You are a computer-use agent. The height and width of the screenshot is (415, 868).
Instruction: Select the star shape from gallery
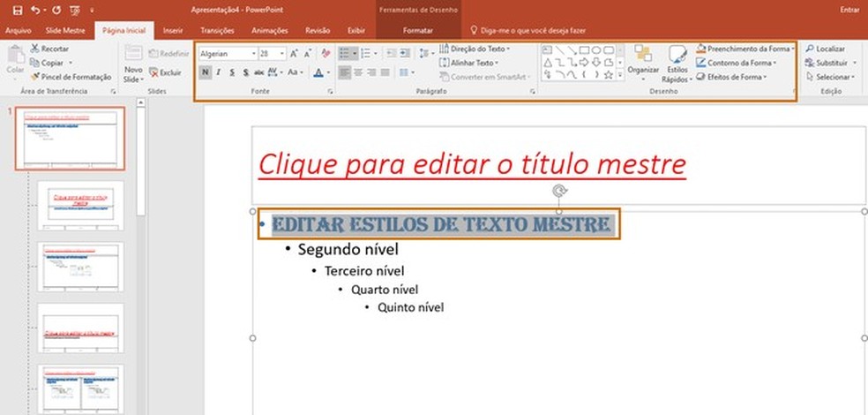pos(609,74)
